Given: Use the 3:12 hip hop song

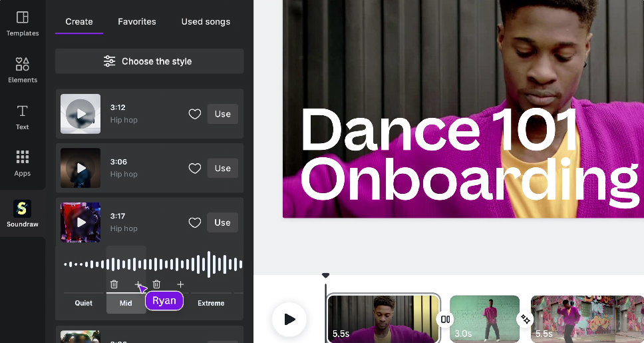Looking at the screenshot, I should click(222, 114).
